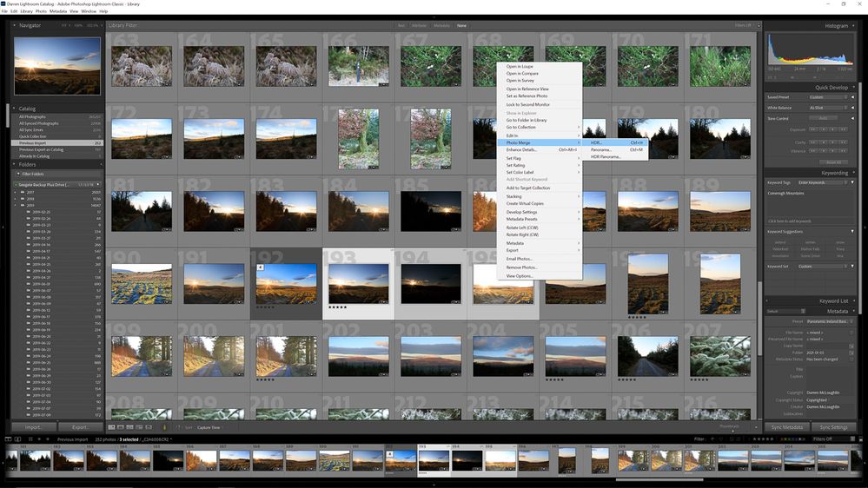This screenshot has height=488, width=868.
Task: Click the Sync Metadata button
Action: [x=787, y=427]
